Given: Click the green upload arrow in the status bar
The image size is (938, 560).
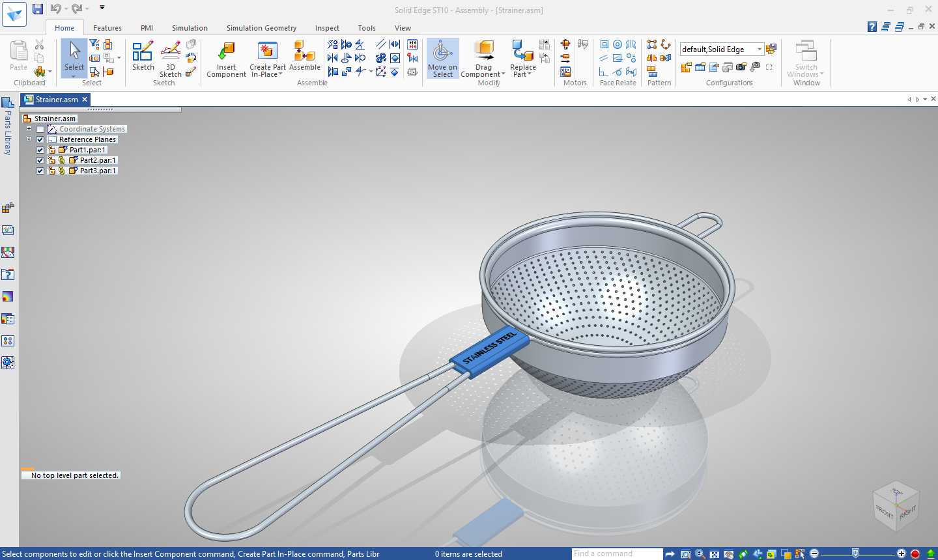Looking at the screenshot, I should (931, 554).
